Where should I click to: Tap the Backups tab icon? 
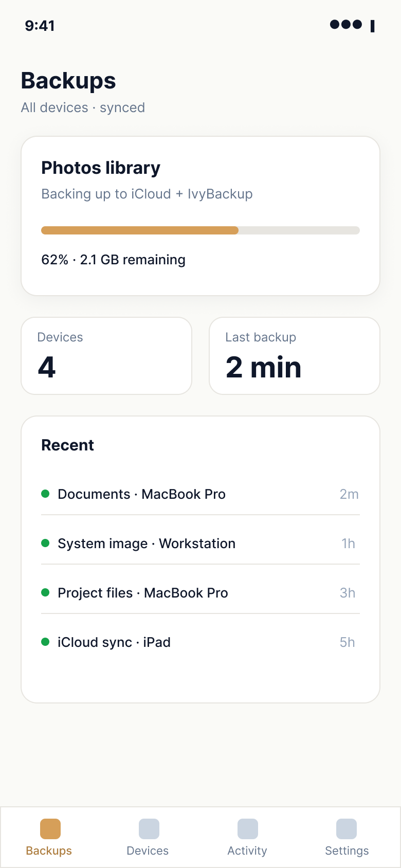[x=50, y=829]
